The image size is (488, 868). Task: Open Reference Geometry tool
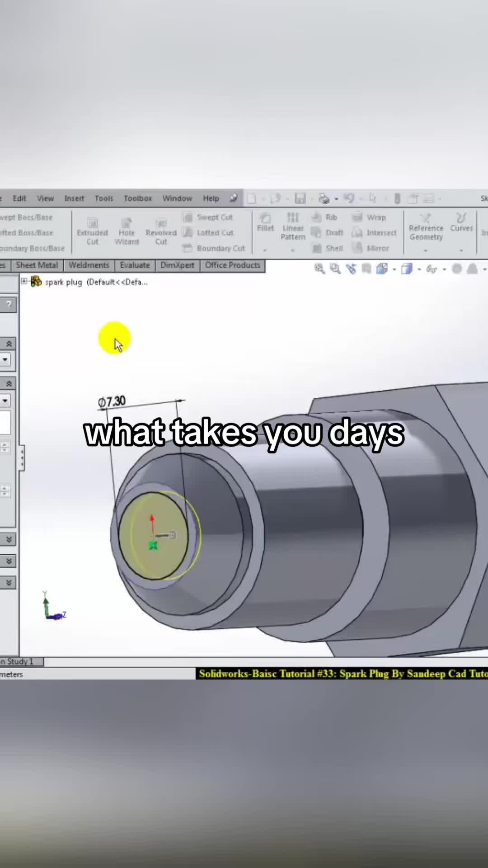coord(426,227)
